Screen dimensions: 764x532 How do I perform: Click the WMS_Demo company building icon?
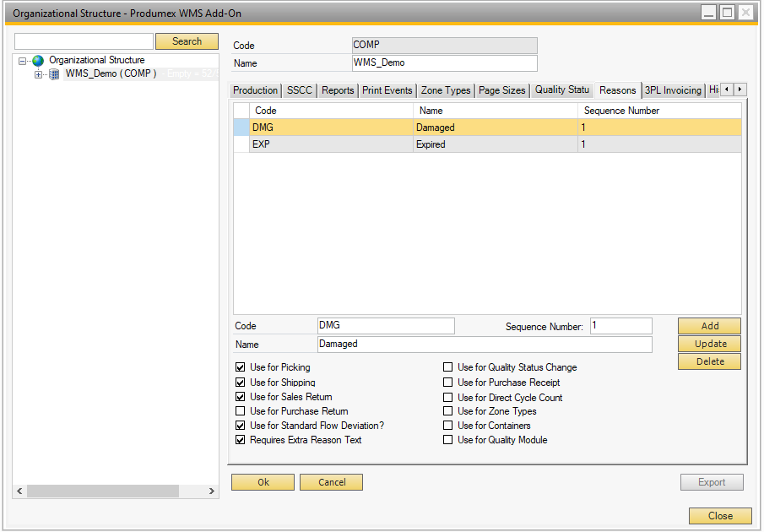point(54,74)
